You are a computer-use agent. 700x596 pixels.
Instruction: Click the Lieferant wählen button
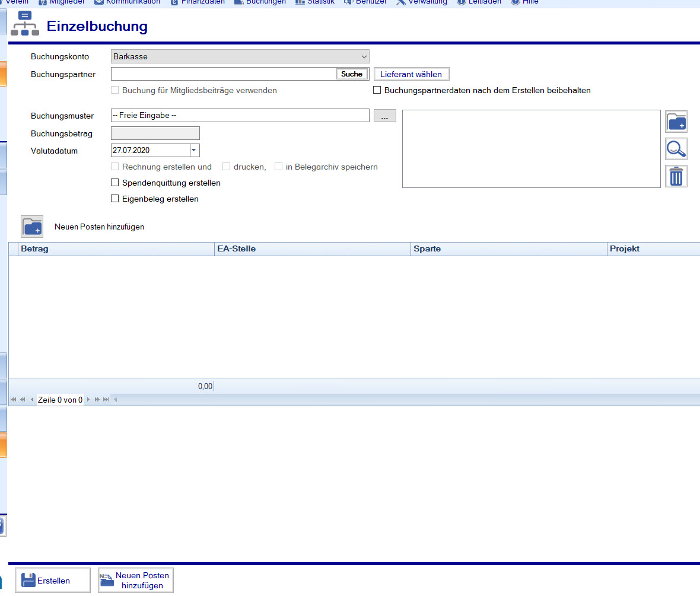411,74
